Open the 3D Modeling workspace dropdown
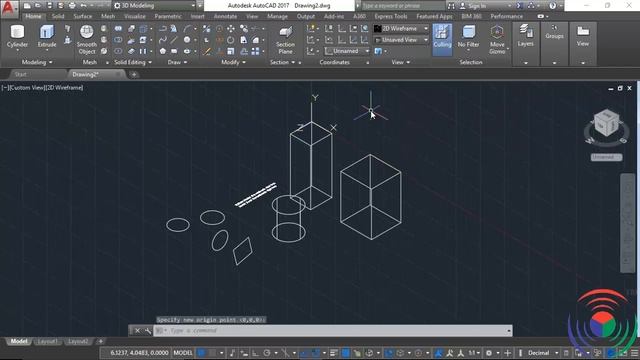640x360 pixels. pyautogui.click(x=155, y=6)
